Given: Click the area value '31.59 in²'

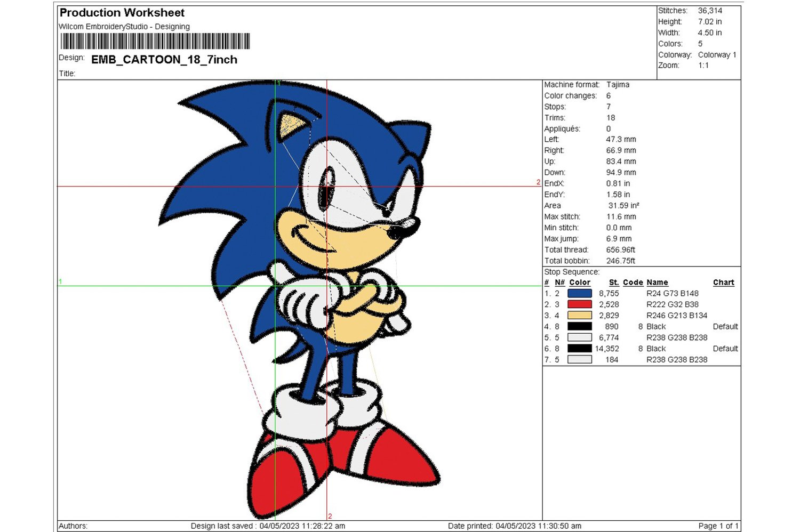Looking at the screenshot, I should tap(623, 206).
